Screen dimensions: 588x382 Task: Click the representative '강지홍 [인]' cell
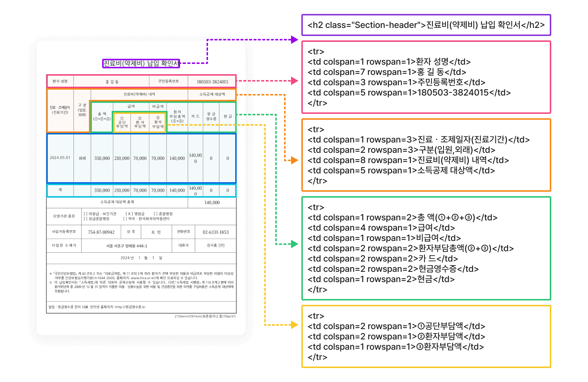216,245
